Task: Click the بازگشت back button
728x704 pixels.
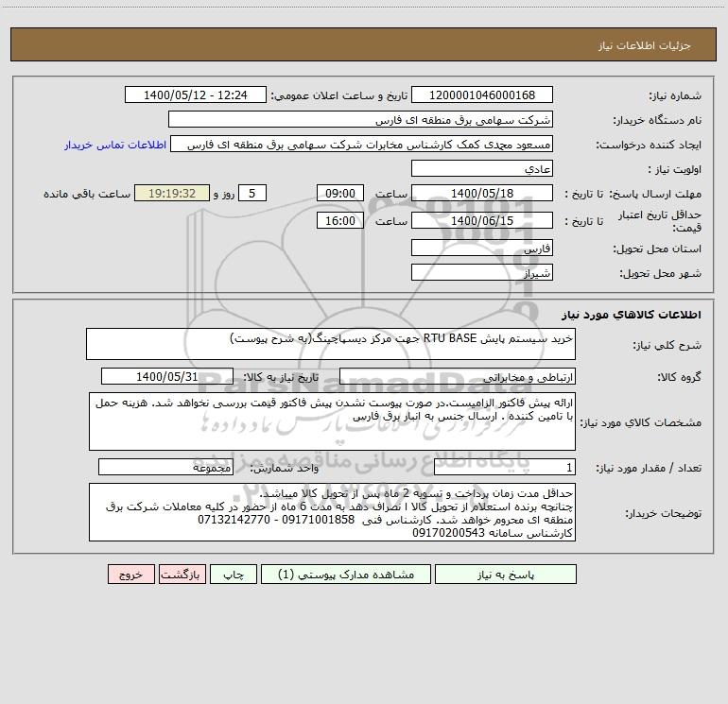Action: 182,575
